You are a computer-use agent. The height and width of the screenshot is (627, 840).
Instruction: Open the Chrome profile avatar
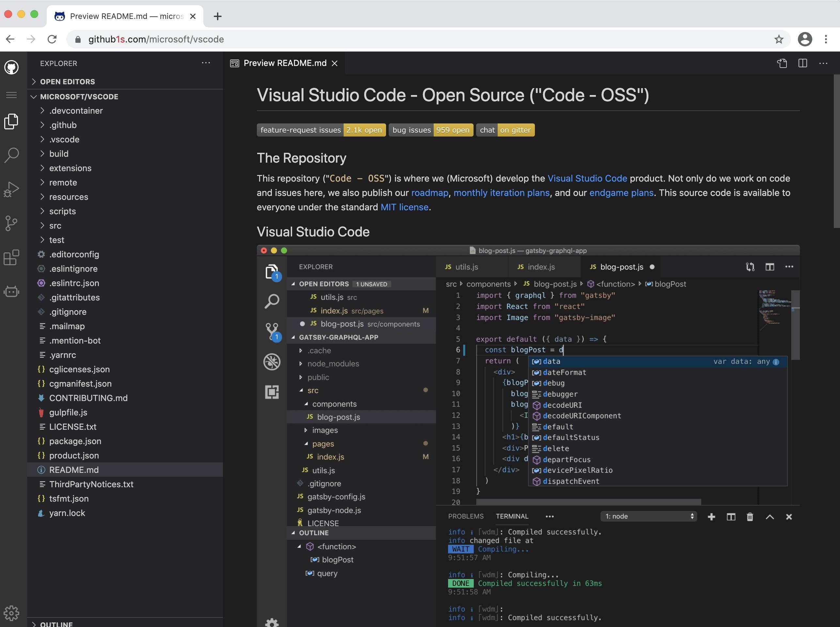805,39
